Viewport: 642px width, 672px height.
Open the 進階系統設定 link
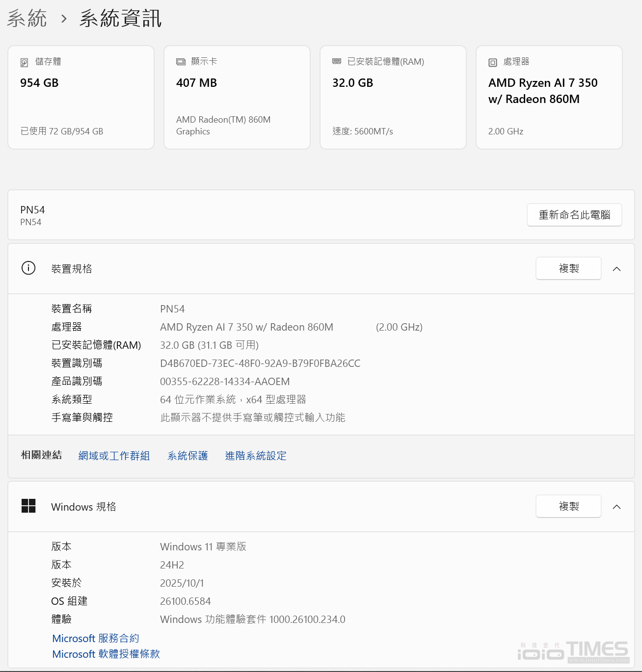coord(256,456)
